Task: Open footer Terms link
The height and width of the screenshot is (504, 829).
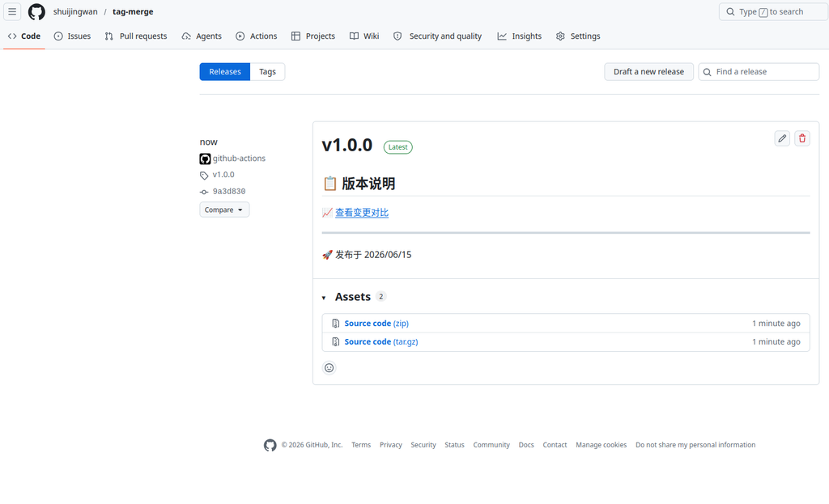Action: pyautogui.click(x=361, y=445)
